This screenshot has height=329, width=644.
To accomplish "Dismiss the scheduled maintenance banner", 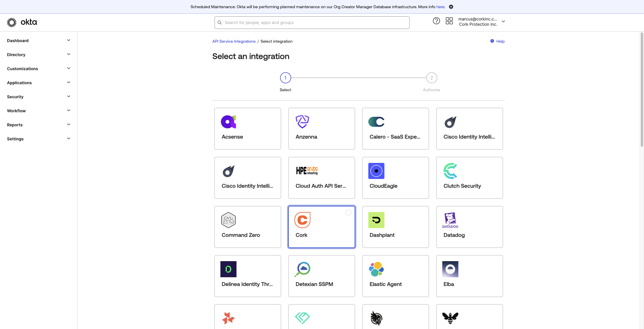I will (x=451, y=7).
